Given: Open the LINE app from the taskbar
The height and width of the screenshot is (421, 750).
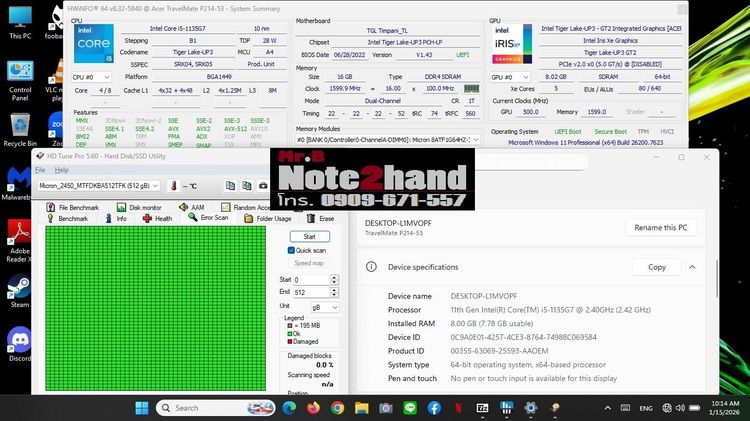Looking at the screenshot, I should (410, 408).
